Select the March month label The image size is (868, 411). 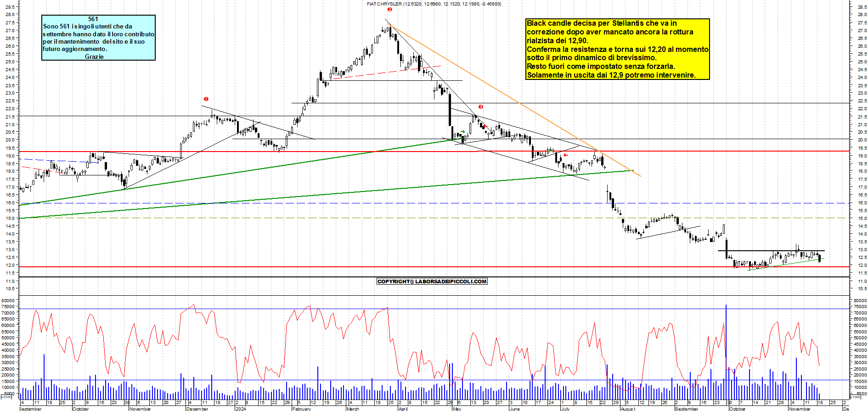(x=353, y=409)
